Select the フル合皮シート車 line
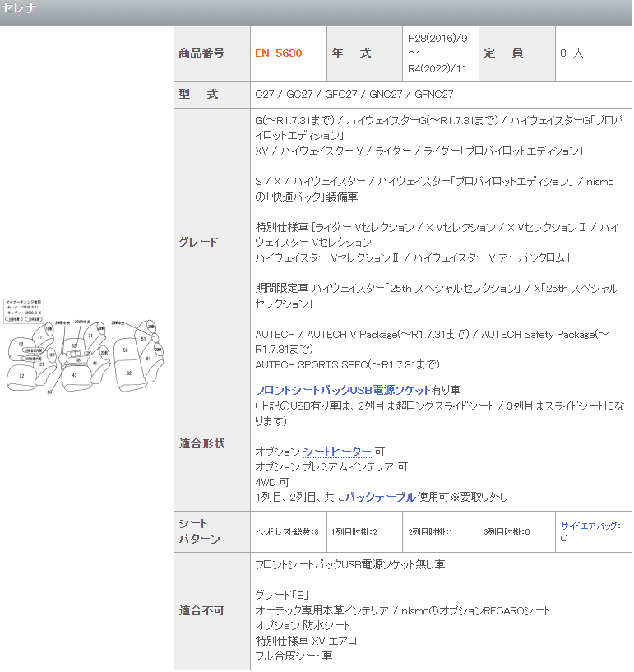The width and height of the screenshot is (634, 672). (294, 656)
